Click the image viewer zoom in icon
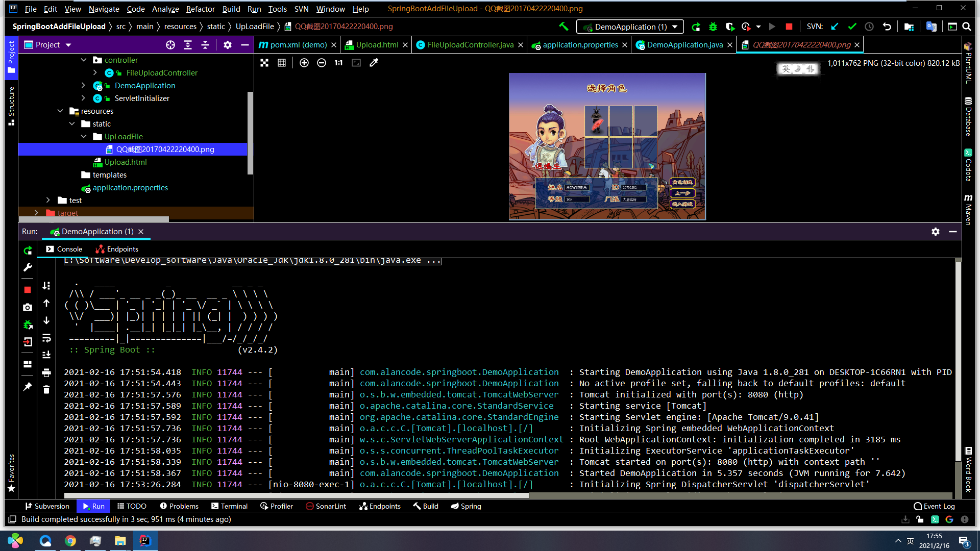The image size is (980, 551). [304, 63]
